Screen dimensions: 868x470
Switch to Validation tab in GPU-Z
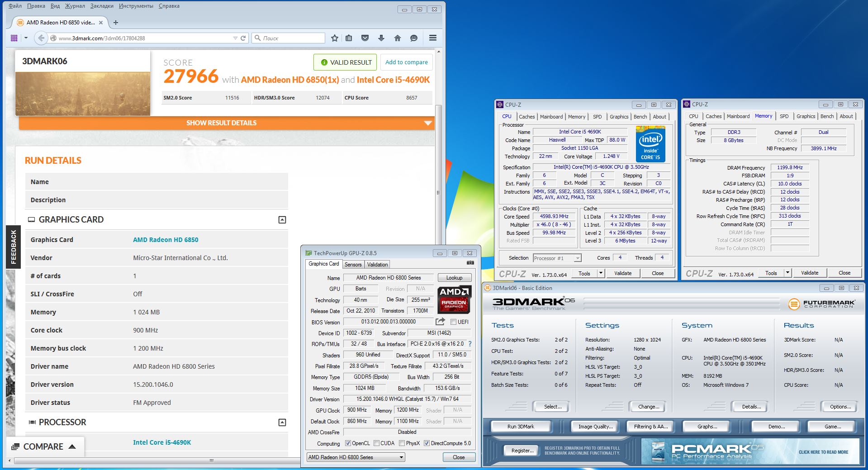click(x=377, y=265)
